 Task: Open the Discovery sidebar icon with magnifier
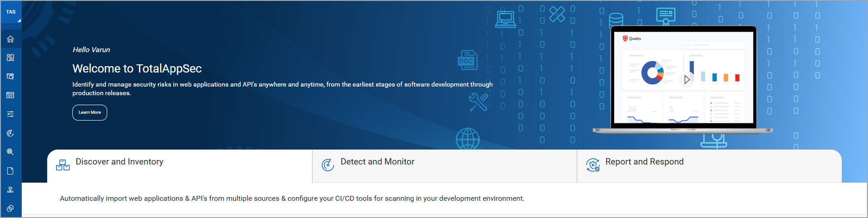[10, 77]
